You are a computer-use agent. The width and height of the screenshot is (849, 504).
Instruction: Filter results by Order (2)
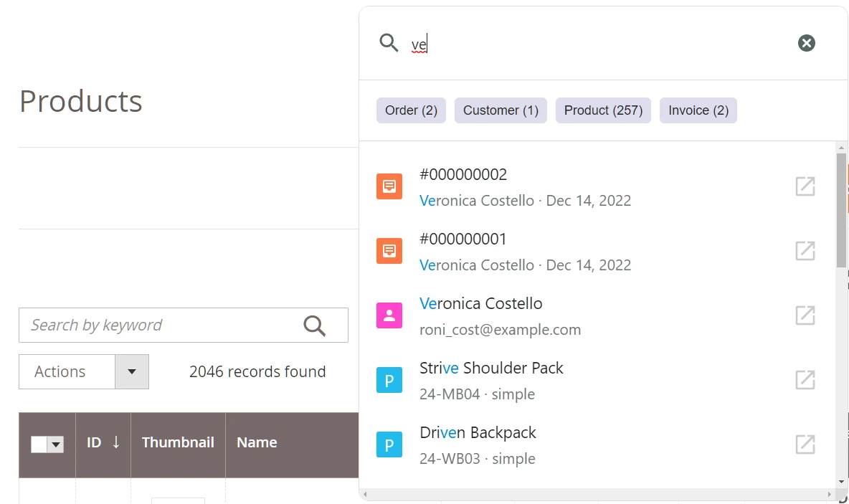[411, 110]
